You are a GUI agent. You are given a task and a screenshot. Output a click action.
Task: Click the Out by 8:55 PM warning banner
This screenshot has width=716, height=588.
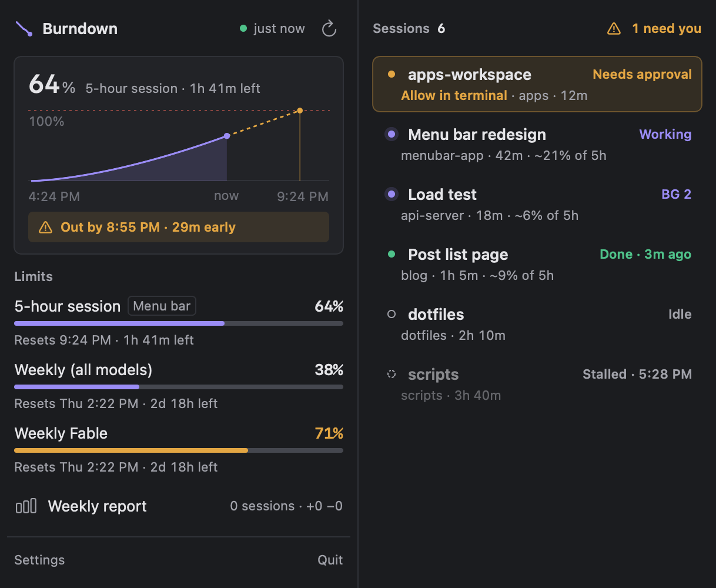179,227
